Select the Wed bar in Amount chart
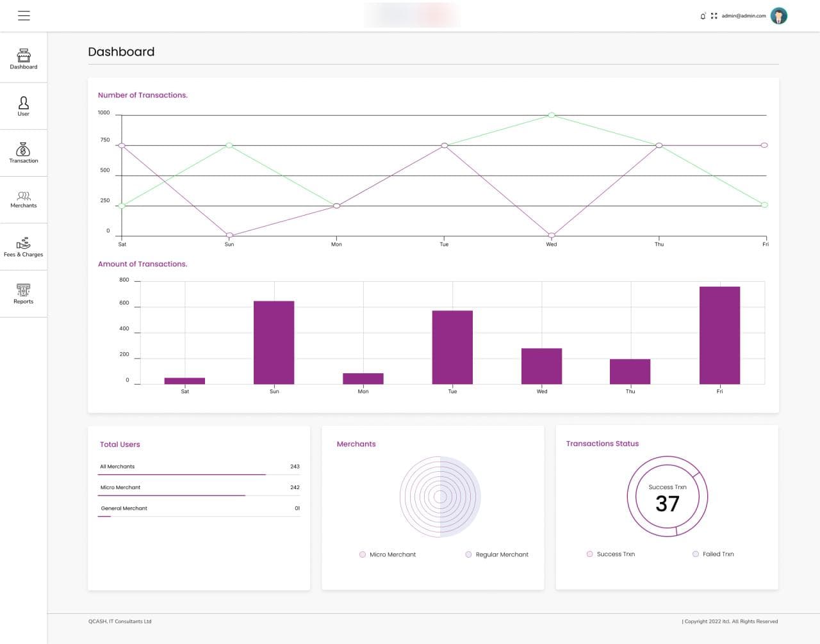 tap(542, 366)
